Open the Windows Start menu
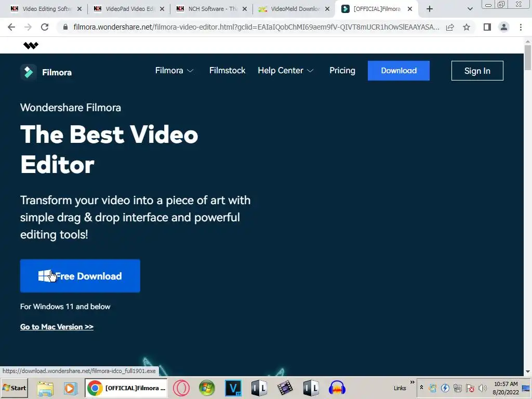Image resolution: width=532 pixels, height=399 pixels. 14,388
